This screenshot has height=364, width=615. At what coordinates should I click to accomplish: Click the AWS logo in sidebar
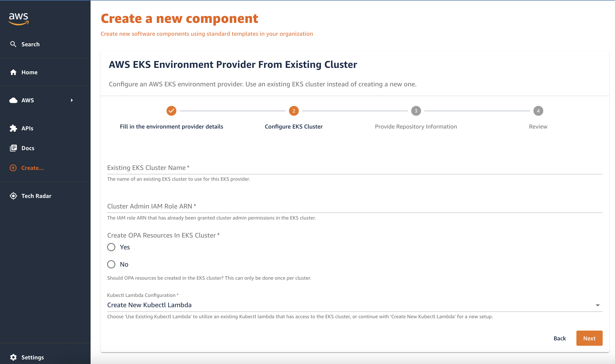coord(19,19)
